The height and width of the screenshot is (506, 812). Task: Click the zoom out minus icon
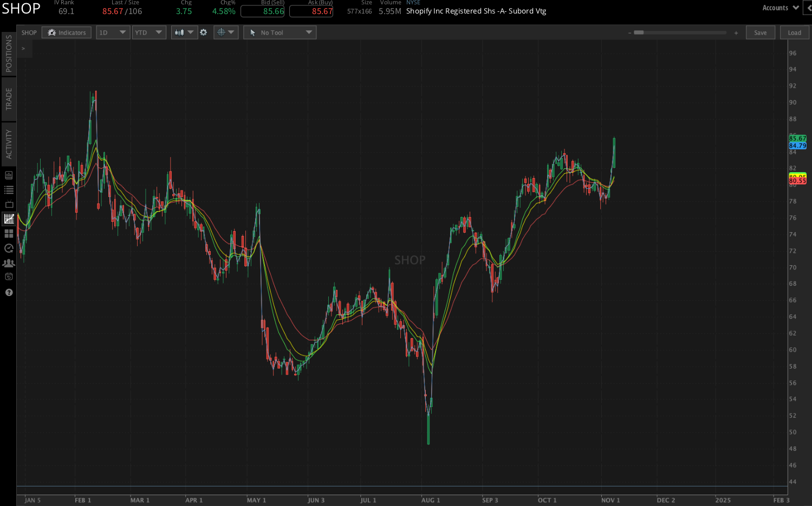point(629,33)
